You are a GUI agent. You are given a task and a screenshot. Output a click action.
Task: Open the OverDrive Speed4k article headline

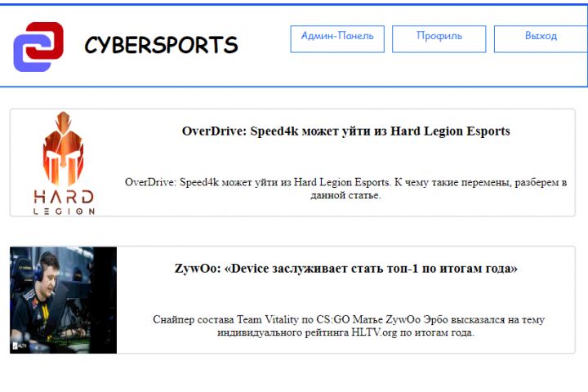(x=345, y=131)
